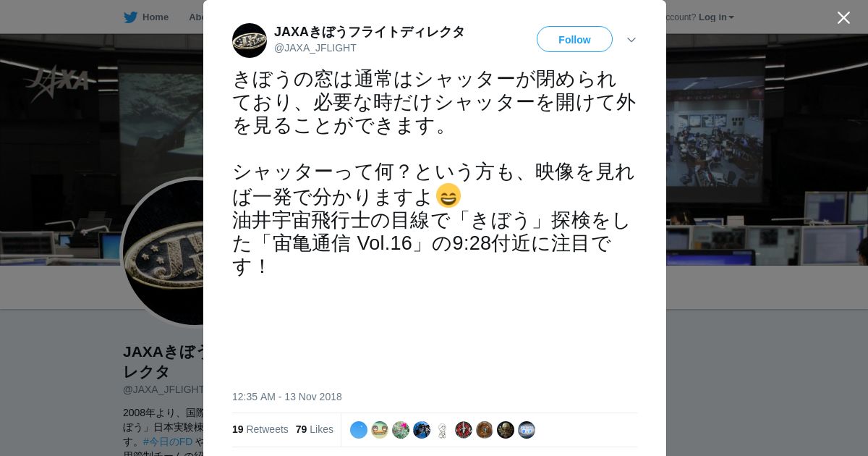Open the brown liker avatar
The width and height of the screenshot is (868, 456).
click(x=485, y=430)
